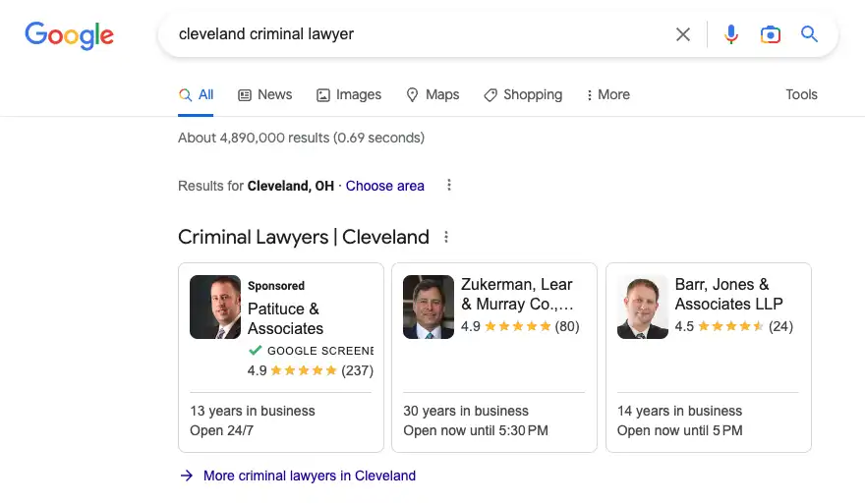Viewport: 865px width, 504px height.
Task: Open the More search filters dropdown
Action: (607, 95)
